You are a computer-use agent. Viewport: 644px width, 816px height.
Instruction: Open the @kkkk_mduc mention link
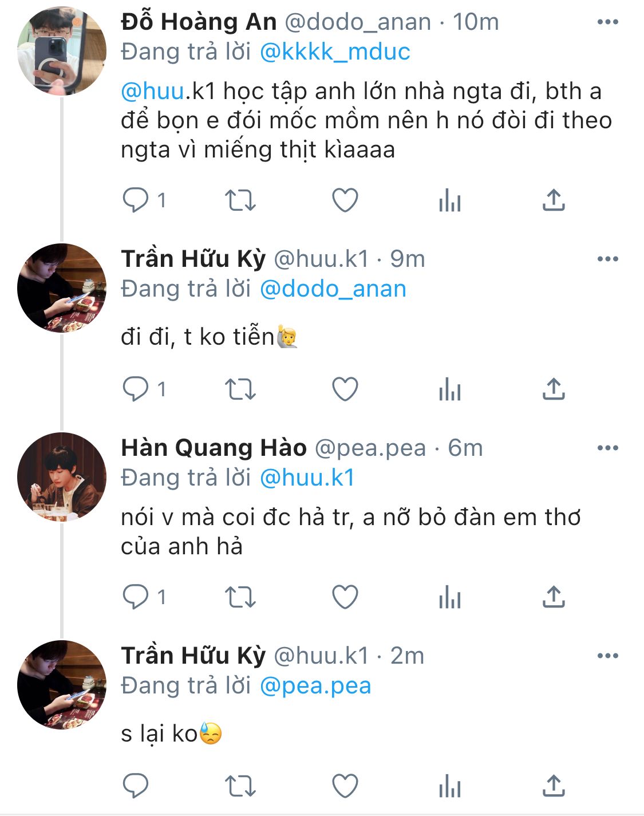coord(335,52)
